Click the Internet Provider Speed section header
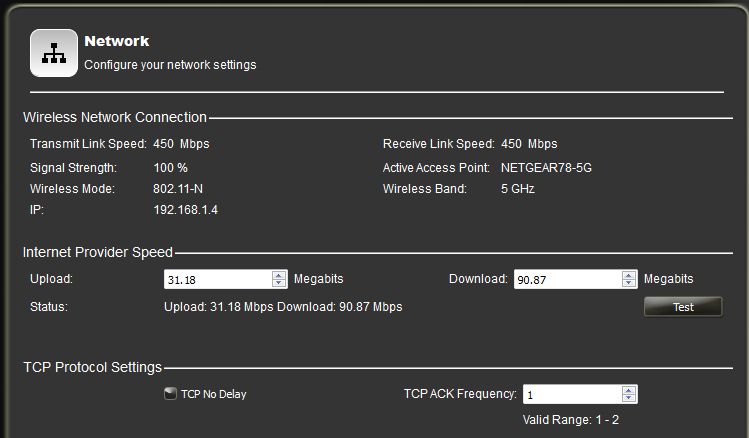 click(98, 252)
